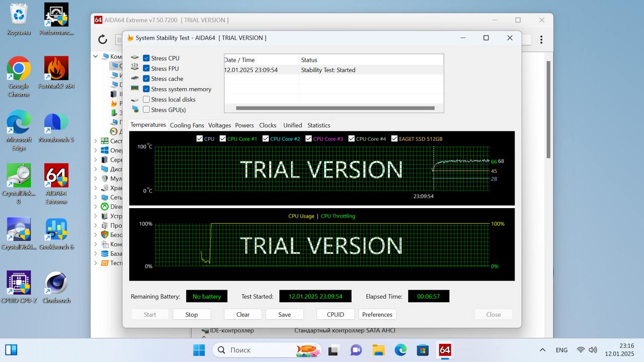Click the Clear button
Screen dimensions: 644x362
(x=243, y=314)
